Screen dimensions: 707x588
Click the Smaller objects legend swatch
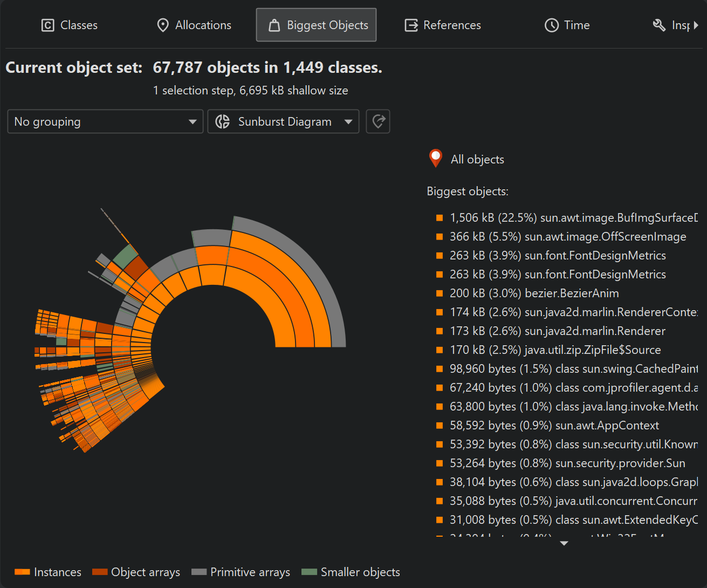coord(309,572)
